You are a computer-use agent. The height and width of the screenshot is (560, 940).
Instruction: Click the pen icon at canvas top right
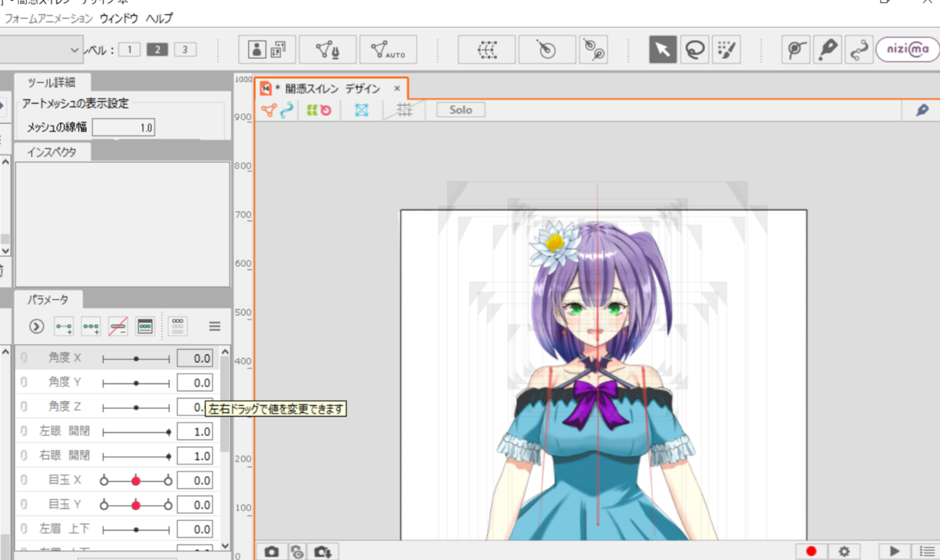coord(921,110)
